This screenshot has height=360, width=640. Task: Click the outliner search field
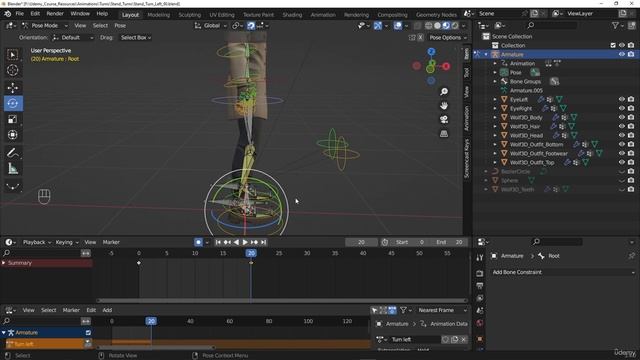tap(552, 26)
